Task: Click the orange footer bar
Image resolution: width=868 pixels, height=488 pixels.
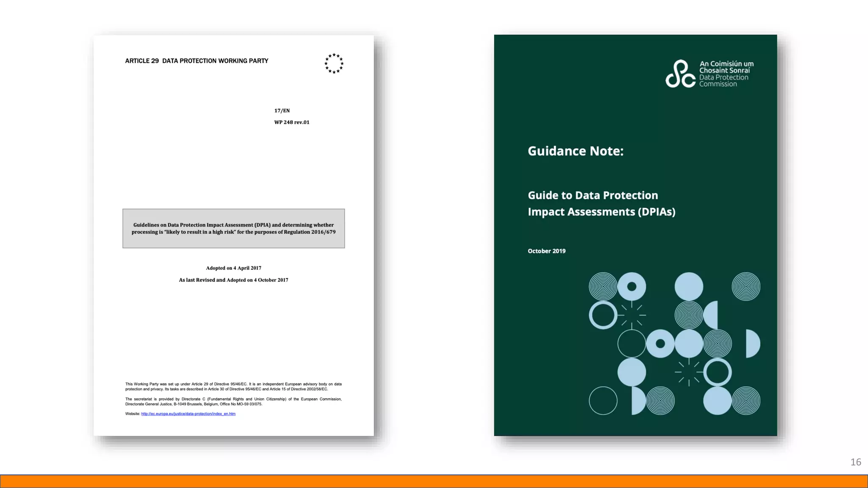Action: pyautogui.click(x=434, y=481)
